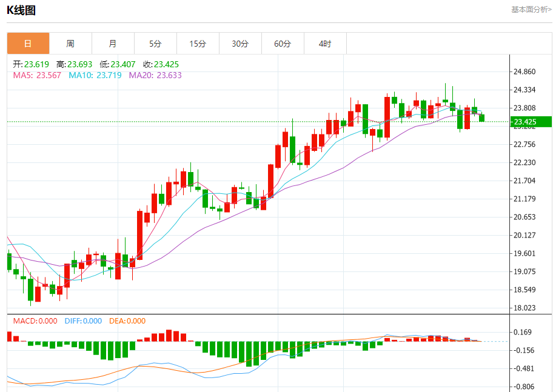553x392 pixels.
Task: Click the 23.808 price axis label
Action: click(x=525, y=108)
